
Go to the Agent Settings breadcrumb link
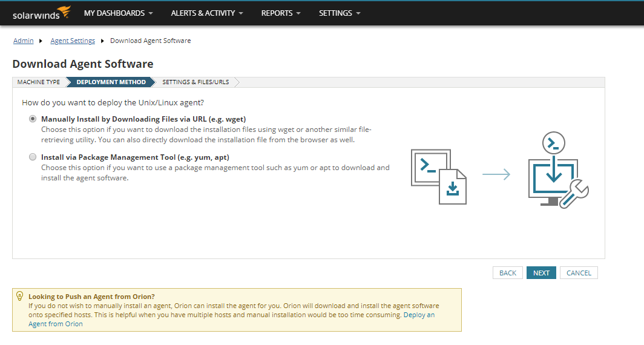pos(73,41)
